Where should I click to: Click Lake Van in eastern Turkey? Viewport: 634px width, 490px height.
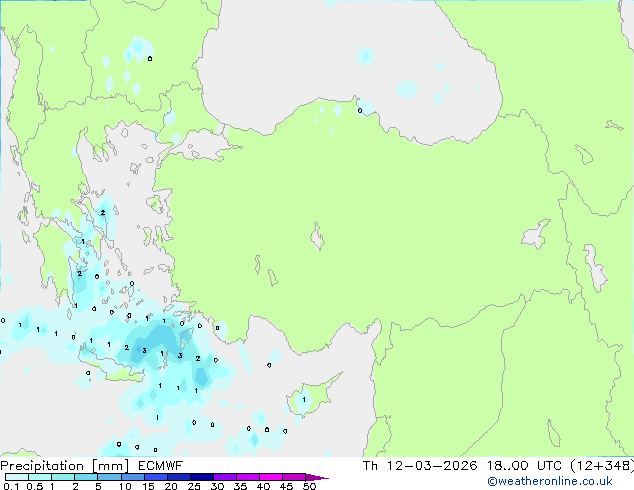pyautogui.click(x=536, y=235)
